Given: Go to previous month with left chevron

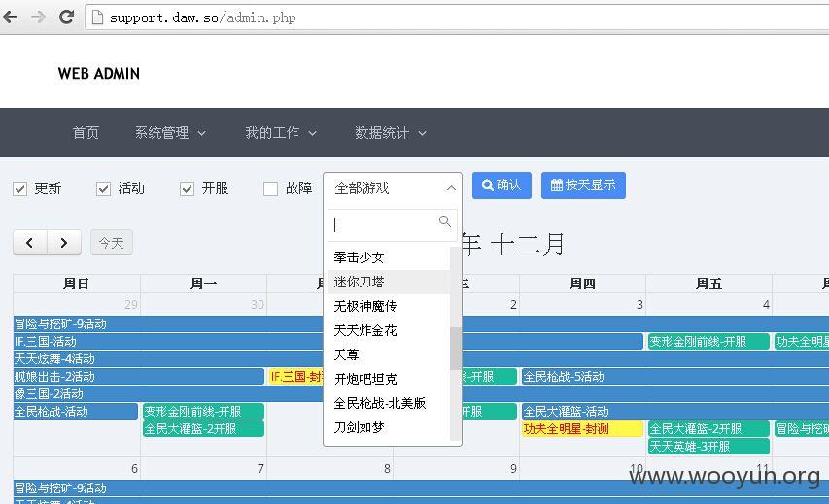Looking at the screenshot, I should [30, 243].
